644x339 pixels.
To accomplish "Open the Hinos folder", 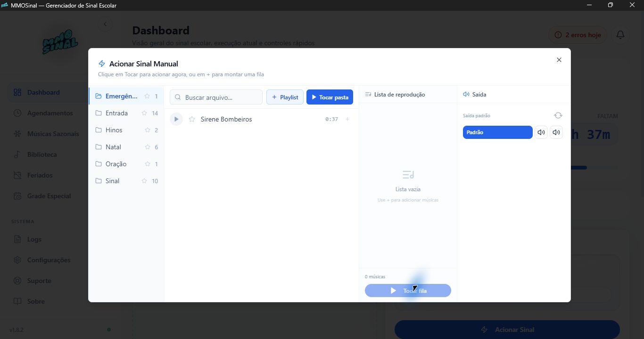I will tap(126, 130).
